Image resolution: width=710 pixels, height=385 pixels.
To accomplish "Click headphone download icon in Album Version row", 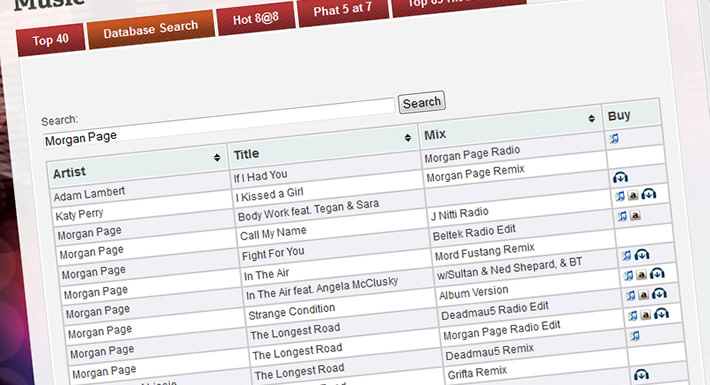I will pyautogui.click(x=657, y=273).
